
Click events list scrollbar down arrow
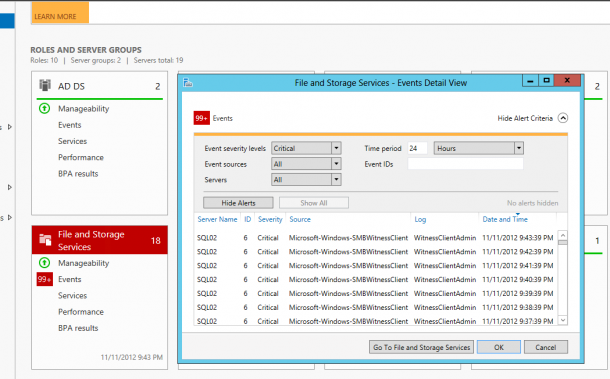tap(563, 320)
